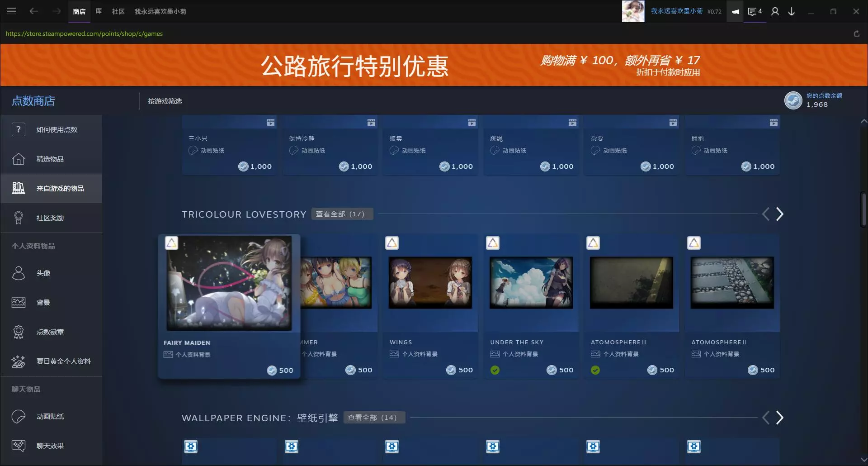This screenshot has width=868, height=466.
Task: Show previous Wallpaper Engine items
Action: coord(765,418)
